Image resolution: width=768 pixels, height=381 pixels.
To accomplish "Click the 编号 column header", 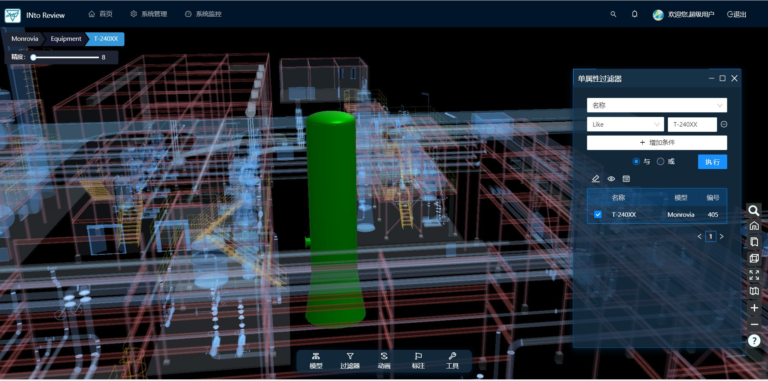I will click(713, 198).
